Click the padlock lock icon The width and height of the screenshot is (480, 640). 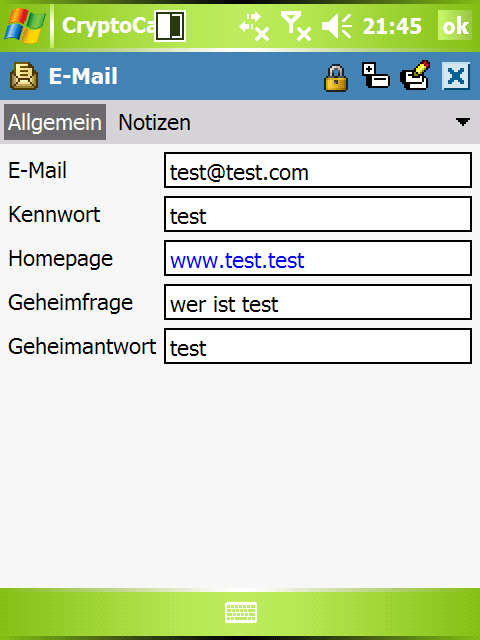pos(336,77)
